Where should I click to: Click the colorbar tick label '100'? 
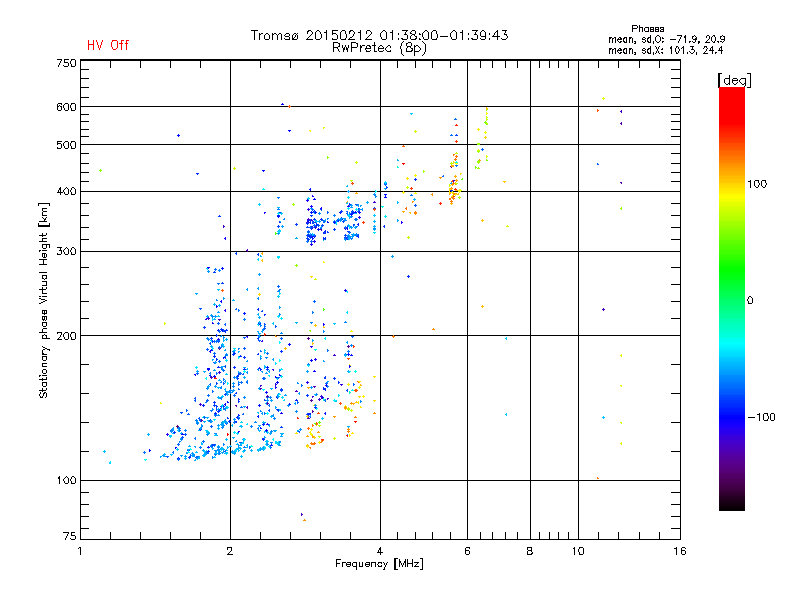pos(757,184)
